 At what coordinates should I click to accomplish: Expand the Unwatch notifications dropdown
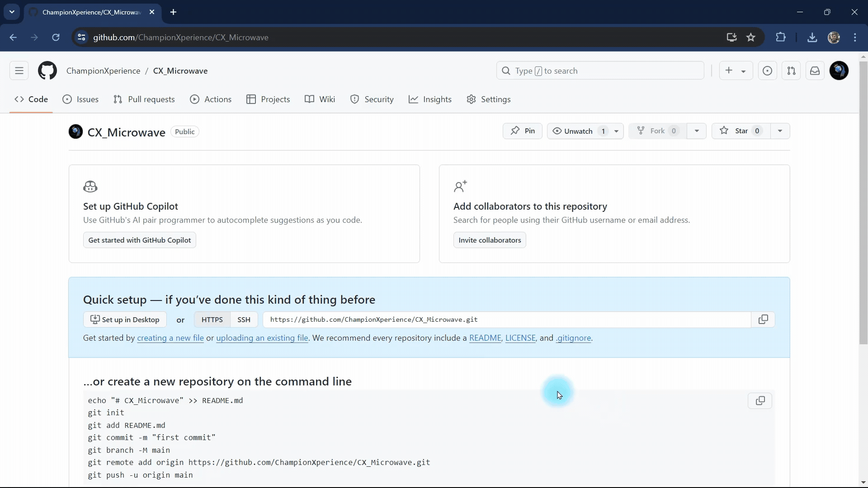pos(585,131)
